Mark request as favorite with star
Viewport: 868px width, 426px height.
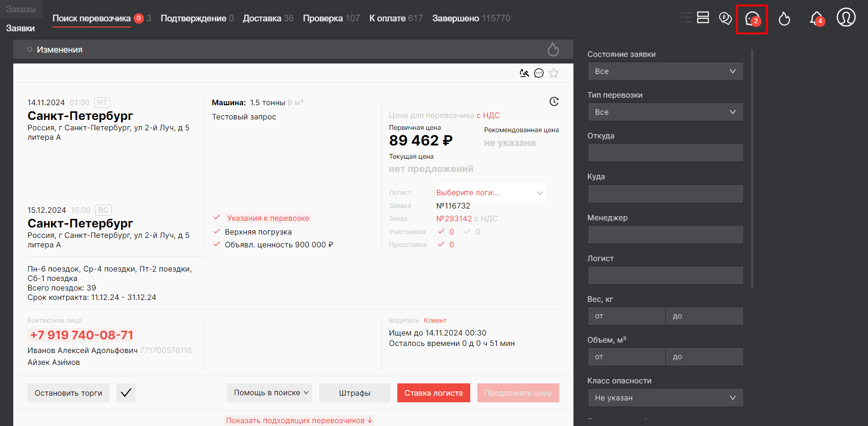click(554, 73)
